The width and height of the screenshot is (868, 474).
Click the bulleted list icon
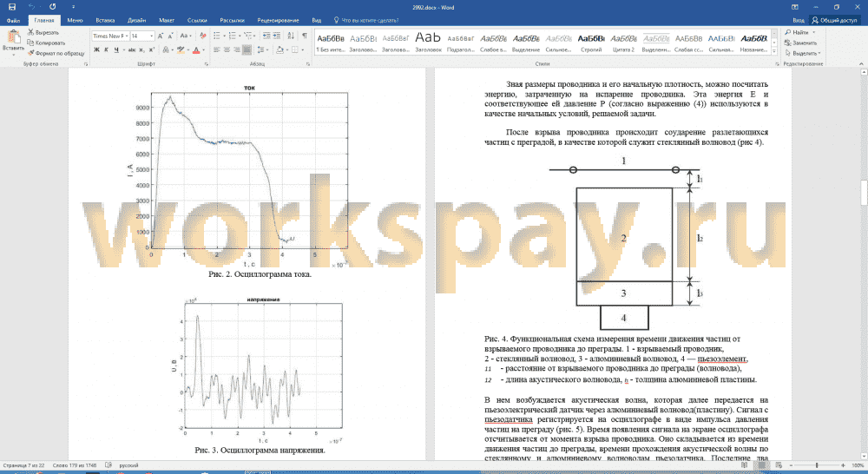pyautogui.click(x=216, y=36)
